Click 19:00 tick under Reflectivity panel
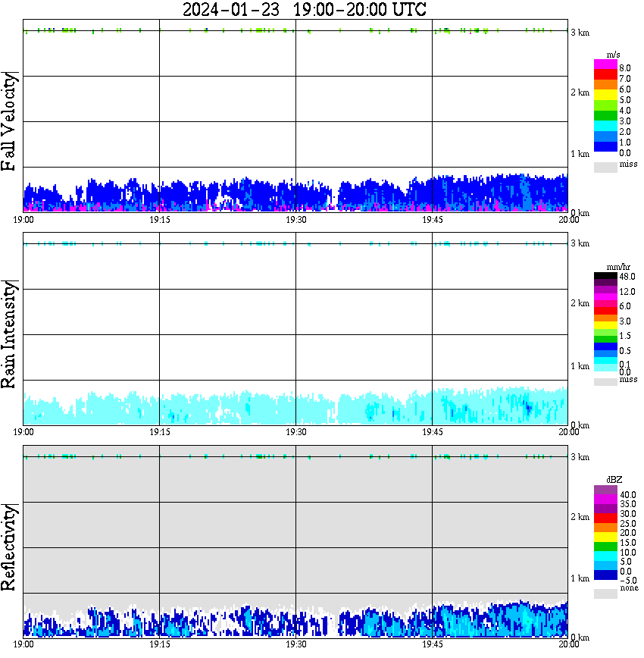This screenshot has width=644, height=658. point(23,644)
